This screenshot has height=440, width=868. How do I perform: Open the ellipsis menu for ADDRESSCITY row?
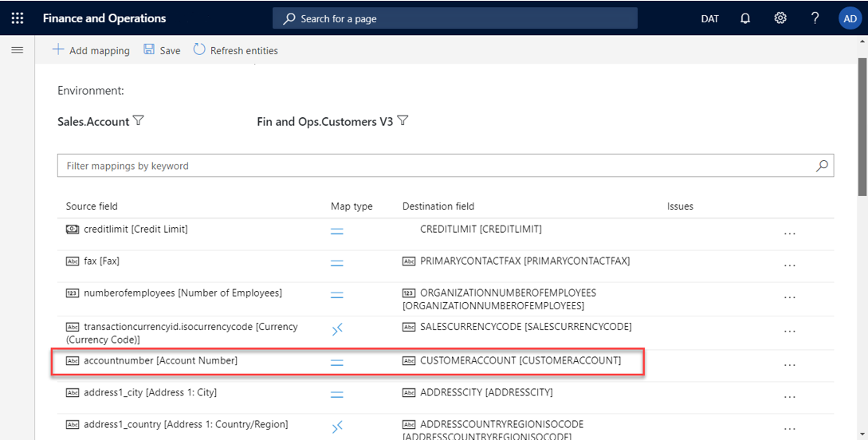[790, 397]
